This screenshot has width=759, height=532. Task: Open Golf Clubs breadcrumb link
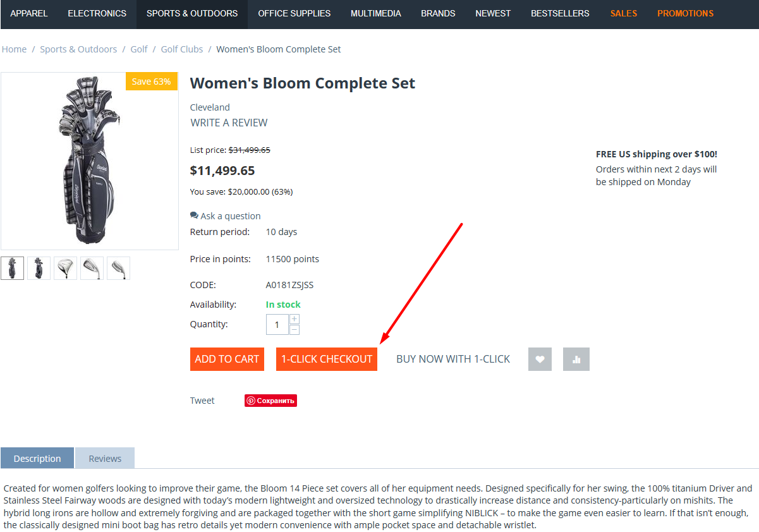click(182, 49)
